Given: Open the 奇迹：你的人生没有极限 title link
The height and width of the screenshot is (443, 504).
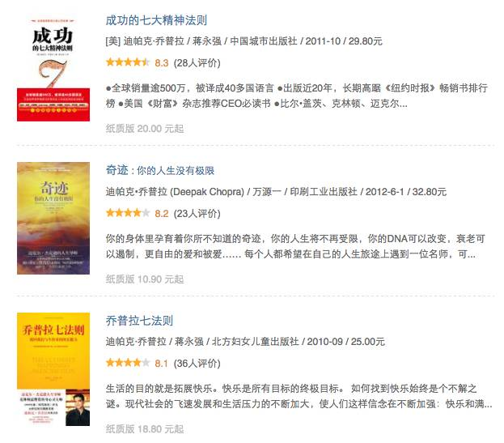Looking at the screenshot, I should [x=159, y=171].
